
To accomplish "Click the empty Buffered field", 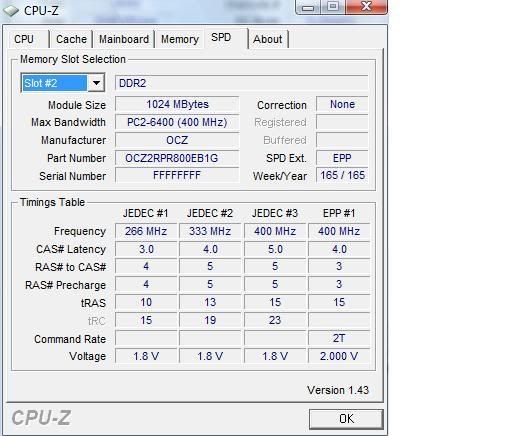I will (x=342, y=140).
